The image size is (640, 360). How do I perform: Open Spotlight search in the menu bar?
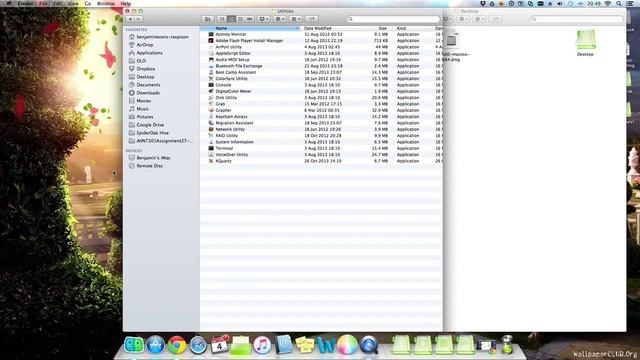(x=619, y=4)
